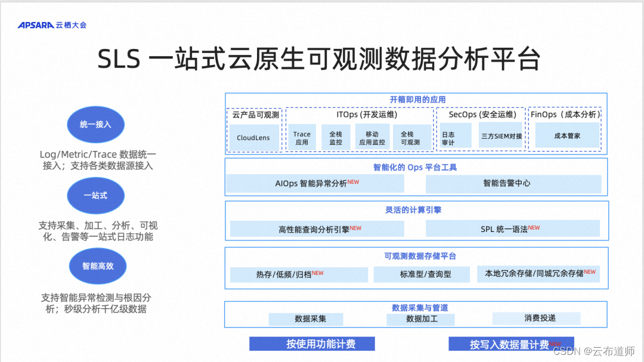The image size is (644, 362).
Task: Click the ITOps (开发运维) group label
Action: (367, 115)
